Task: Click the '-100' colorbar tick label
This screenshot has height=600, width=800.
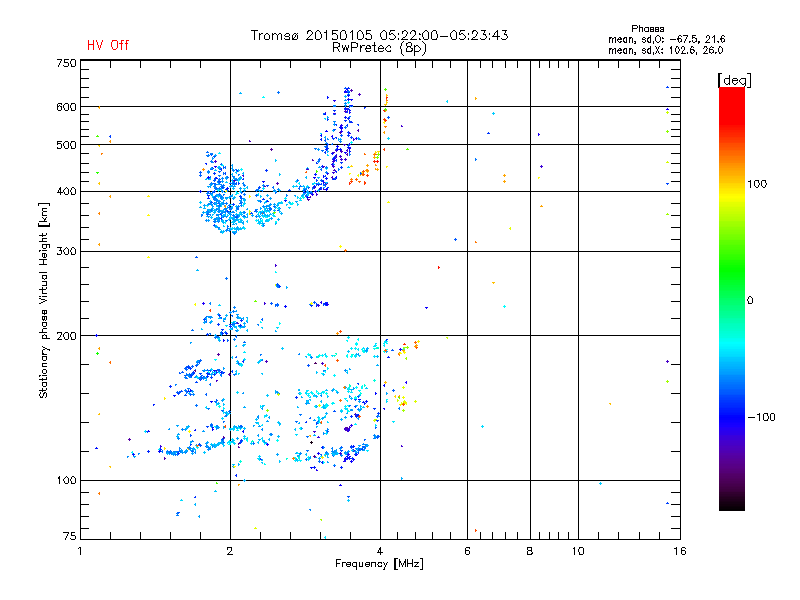Action: [x=762, y=417]
